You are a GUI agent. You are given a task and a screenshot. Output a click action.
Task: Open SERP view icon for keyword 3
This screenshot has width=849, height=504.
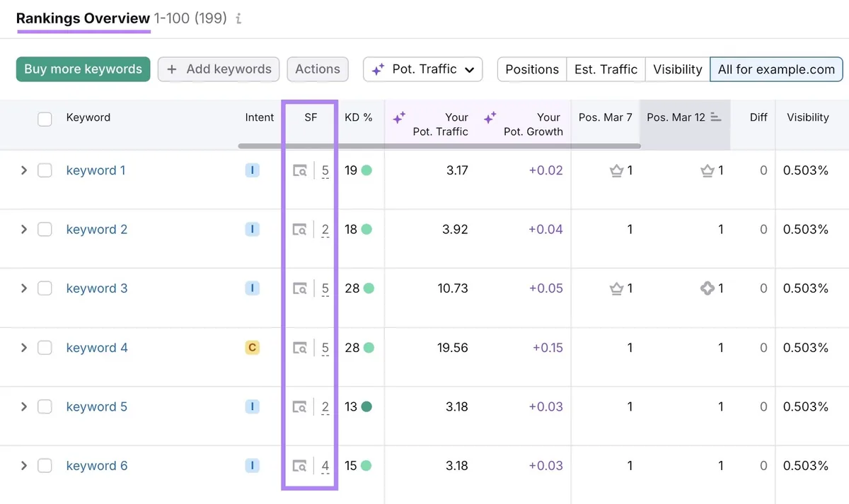[x=300, y=288]
